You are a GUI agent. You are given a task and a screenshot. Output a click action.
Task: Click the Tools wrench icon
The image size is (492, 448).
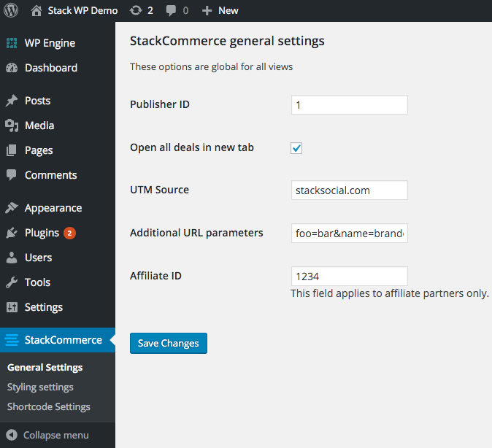coord(12,282)
